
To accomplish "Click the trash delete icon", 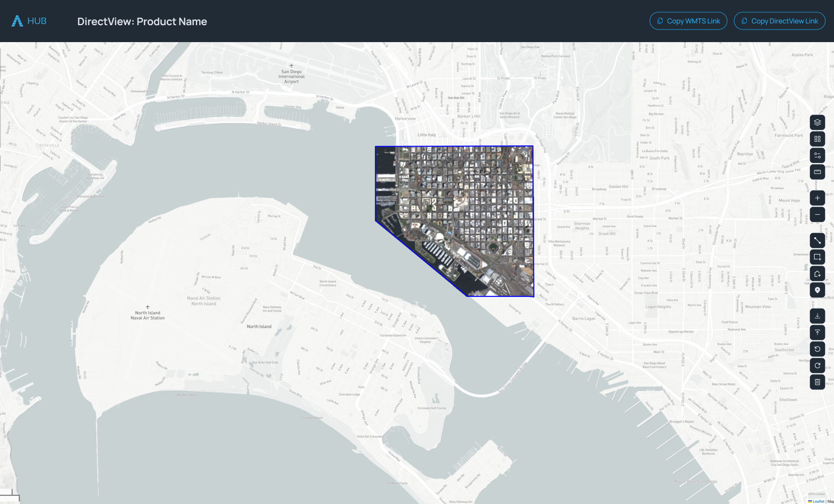I will [817, 382].
